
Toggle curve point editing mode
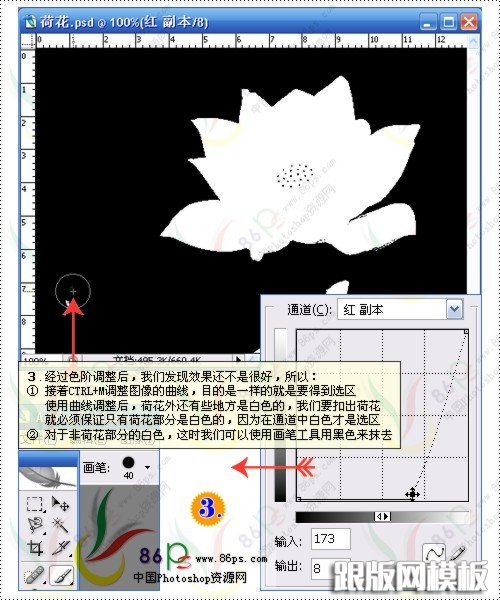(x=434, y=553)
